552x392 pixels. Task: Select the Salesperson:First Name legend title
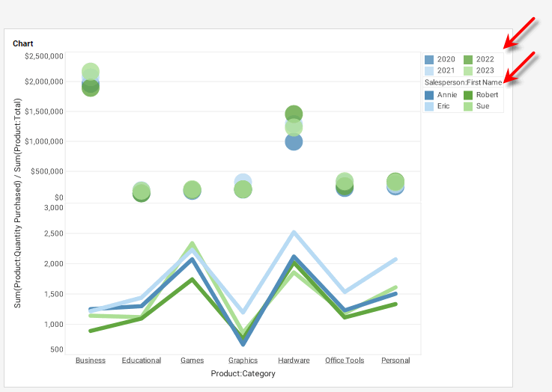463,82
